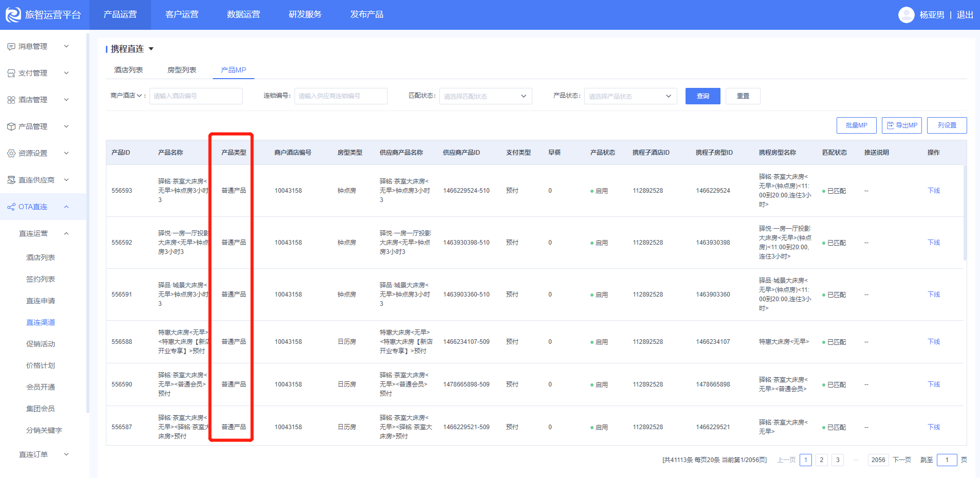Open the 列设置 column settings button
Viewport: 980px width, 478px height.
coord(947,125)
